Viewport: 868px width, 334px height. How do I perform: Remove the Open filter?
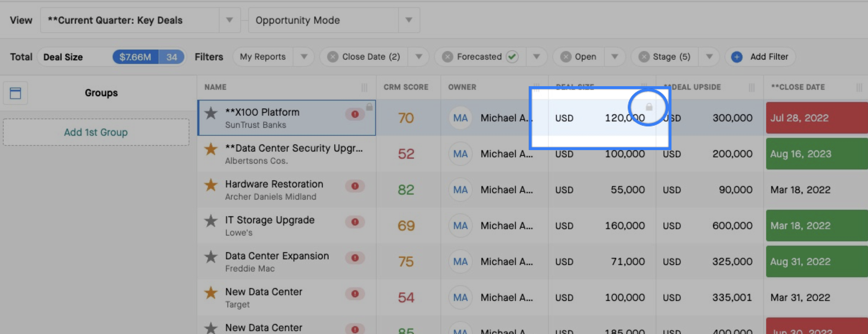point(566,57)
